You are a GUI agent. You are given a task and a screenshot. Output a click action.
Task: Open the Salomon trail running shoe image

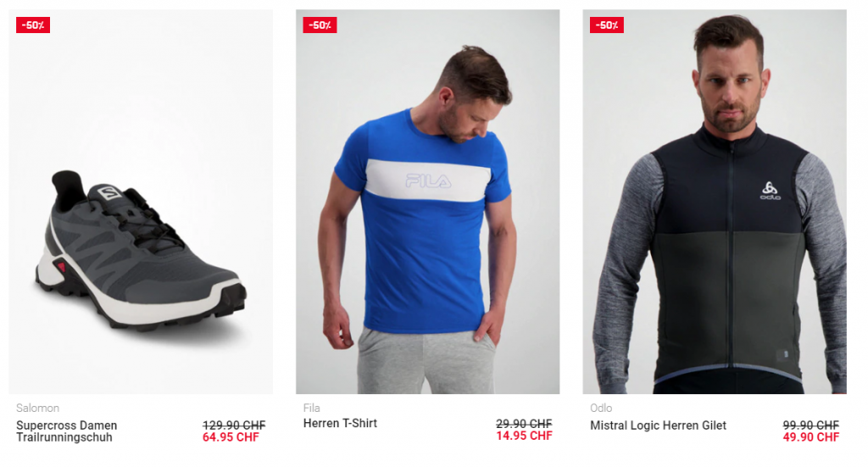(x=141, y=202)
